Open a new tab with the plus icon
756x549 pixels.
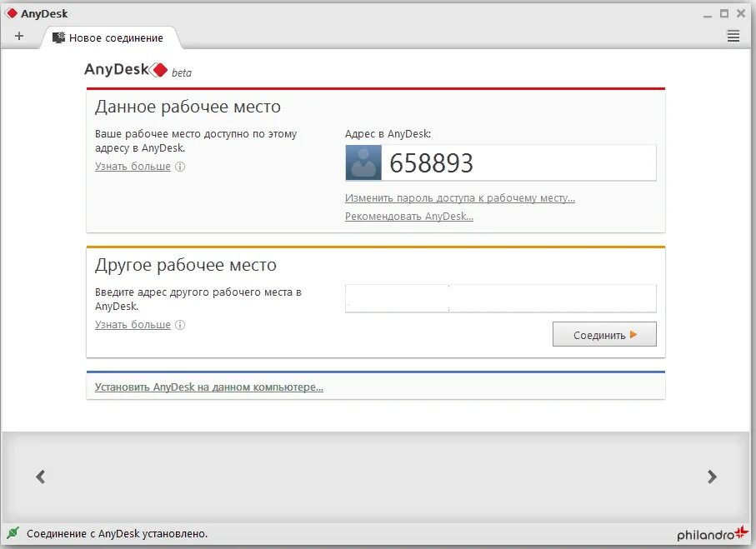click(19, 36)
